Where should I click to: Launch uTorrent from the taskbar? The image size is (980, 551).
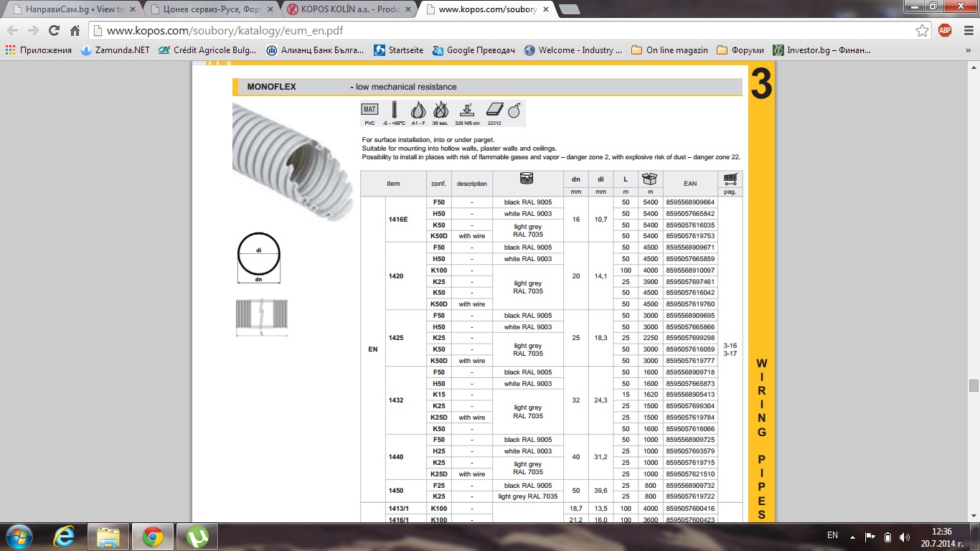pyautogui.click(x=196, y=536)
